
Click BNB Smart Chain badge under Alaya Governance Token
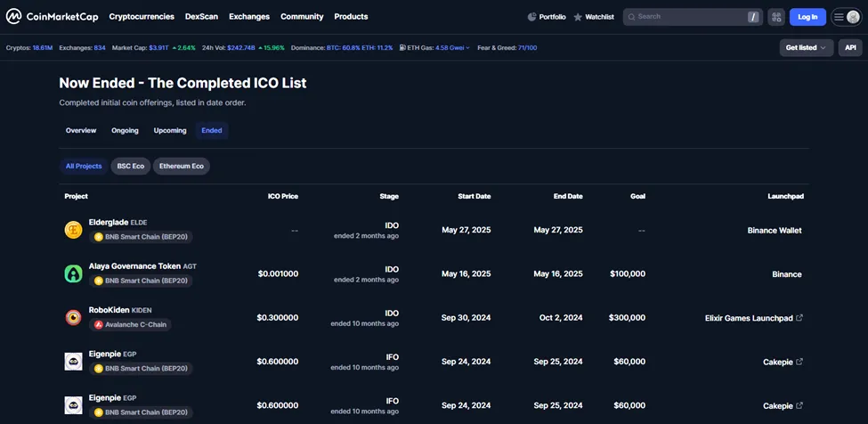click(141, 281)
